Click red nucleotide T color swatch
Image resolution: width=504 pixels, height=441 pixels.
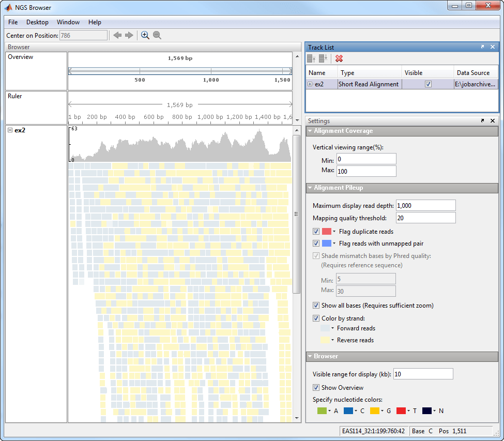[401, 411]
